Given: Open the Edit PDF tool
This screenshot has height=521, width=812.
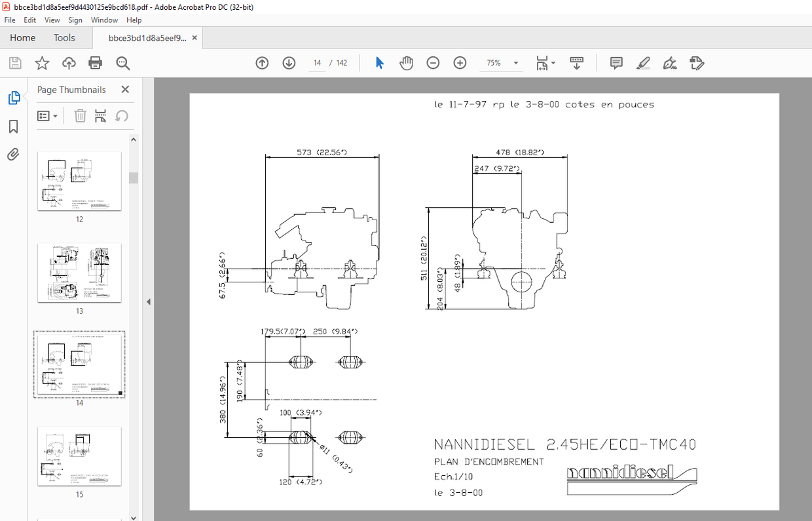Looking at the screenshot, I should [x=696, y=62].
